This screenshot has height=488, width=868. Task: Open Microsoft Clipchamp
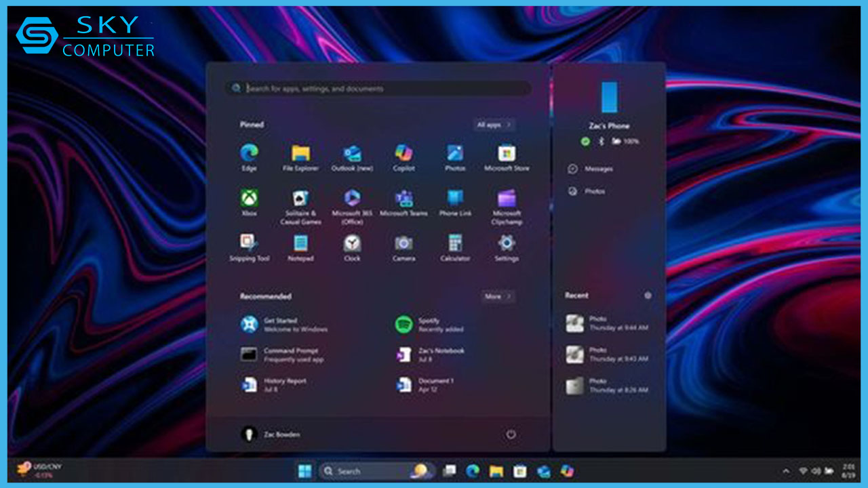click(507, 207)
